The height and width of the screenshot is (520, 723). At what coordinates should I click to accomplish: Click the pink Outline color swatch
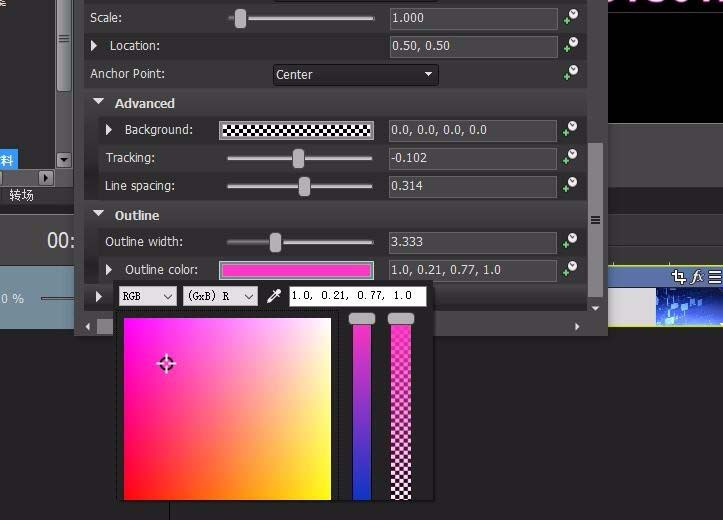(296, 270)
